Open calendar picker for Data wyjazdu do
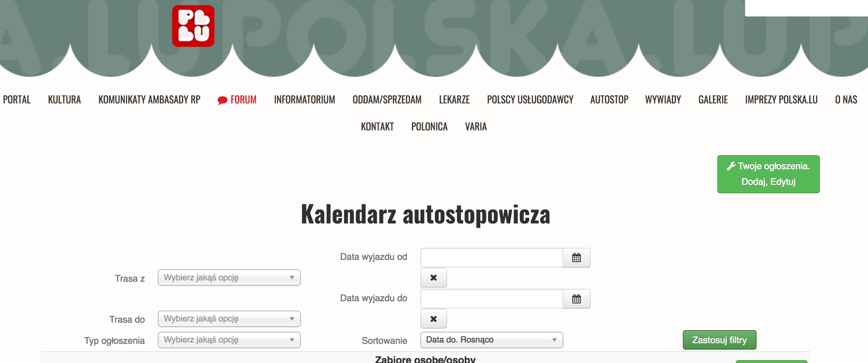Viewport: 868px width, 363px height. pos(576,299)
